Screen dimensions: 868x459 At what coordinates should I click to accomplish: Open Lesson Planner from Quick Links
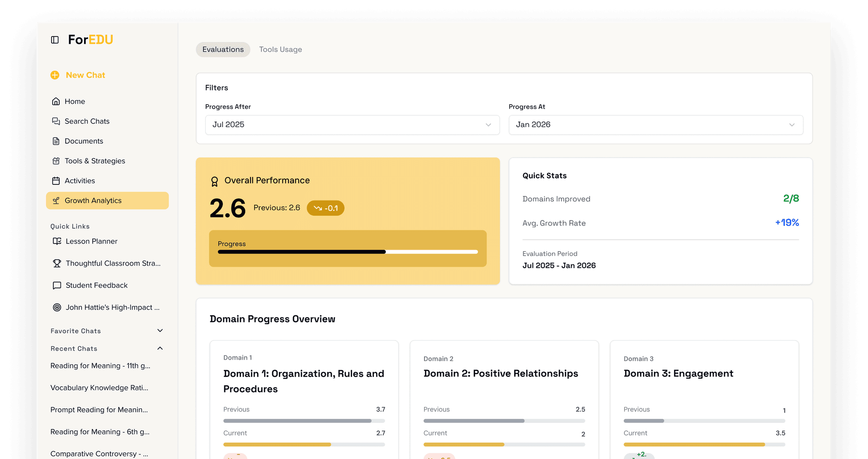pyautogui.click(x=57, y=241)
